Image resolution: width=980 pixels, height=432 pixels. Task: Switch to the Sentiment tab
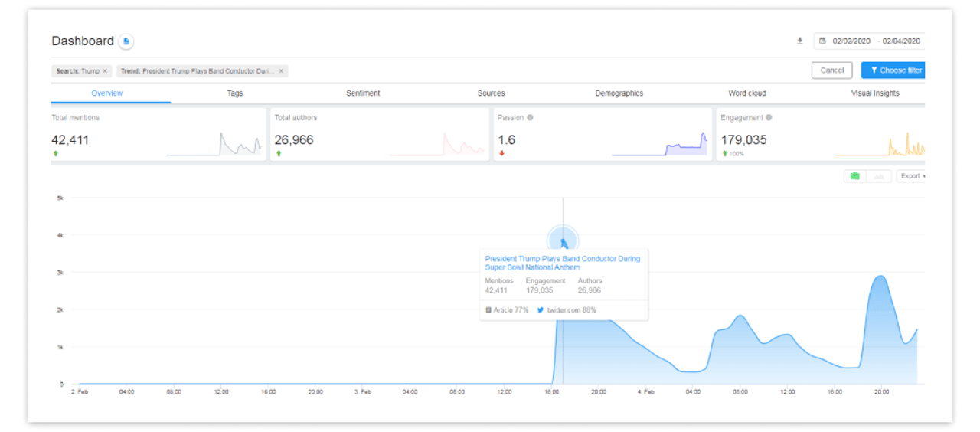pyautogui.click(x=363, y=93)
